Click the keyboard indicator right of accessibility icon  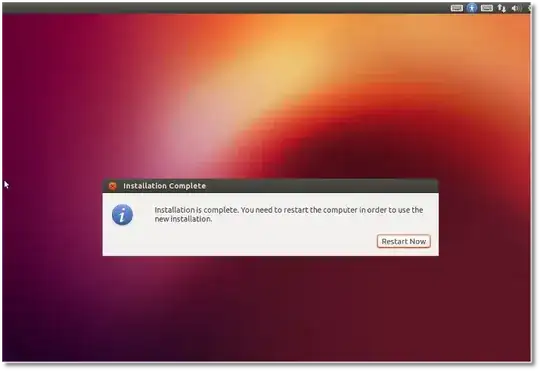click(x=487, y=8)
